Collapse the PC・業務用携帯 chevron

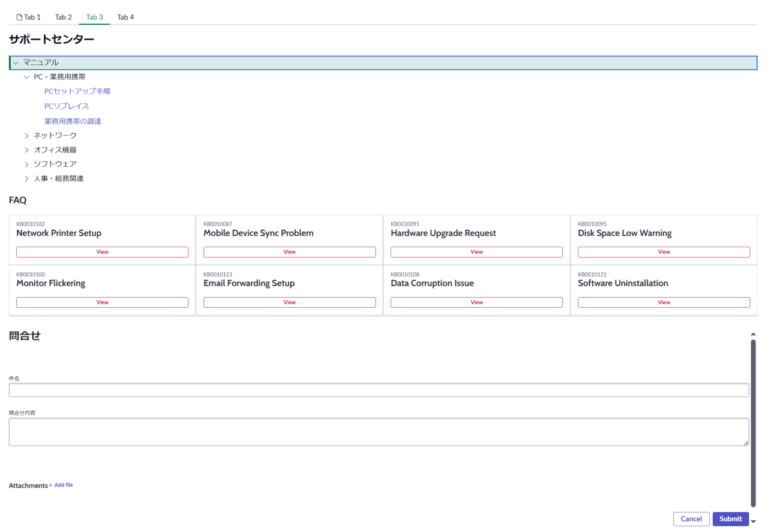pyautogui.click(x=26, y=77)
